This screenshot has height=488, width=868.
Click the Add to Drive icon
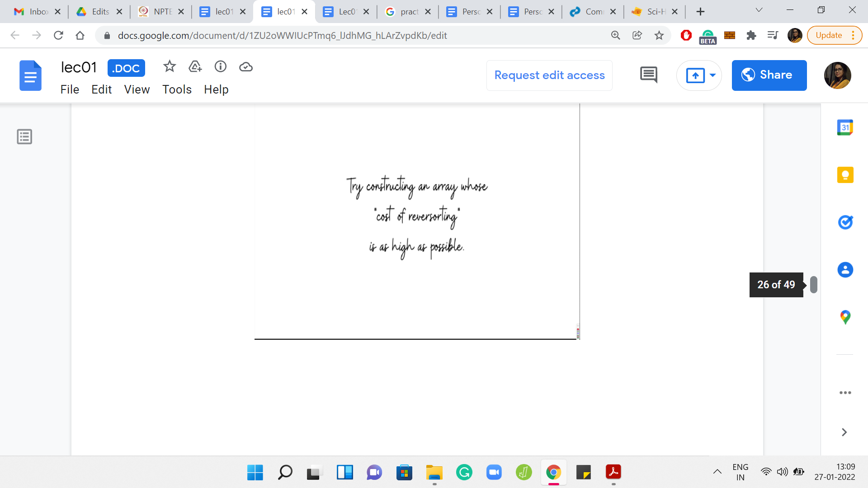tap(195, 67)
